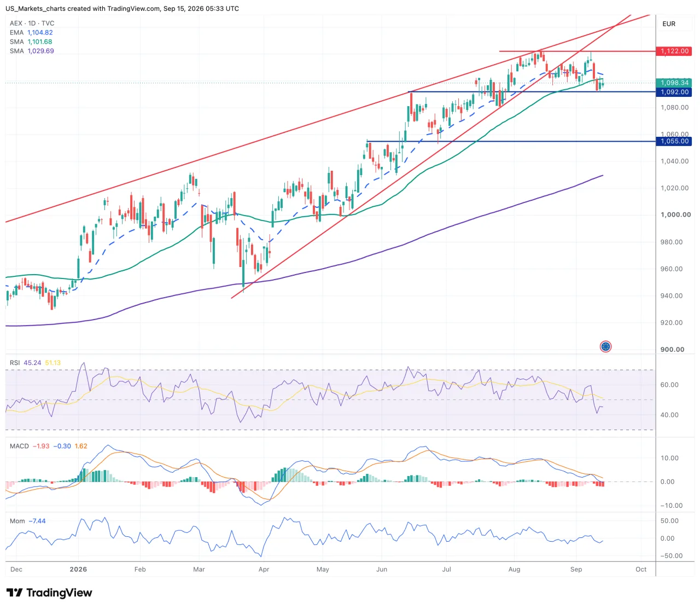The width and height of the screenshot is (700, 609).
Task: Click the Sep label on time axis
Action: [576, 569]
